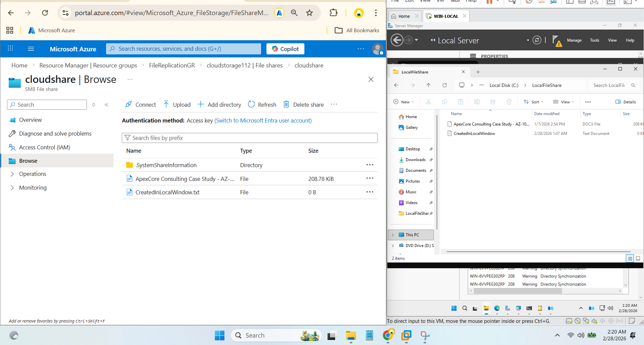This screenshot has width=644, height=345.
Task: Show hidden system tray icons on host
Action: coord(557,335)
